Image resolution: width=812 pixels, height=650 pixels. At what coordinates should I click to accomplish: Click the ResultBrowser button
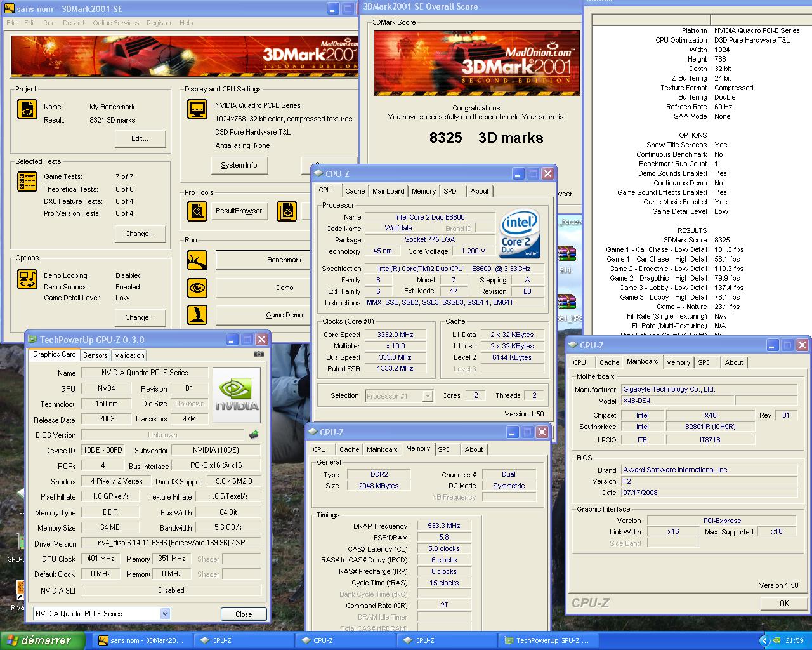coord(239,211)
